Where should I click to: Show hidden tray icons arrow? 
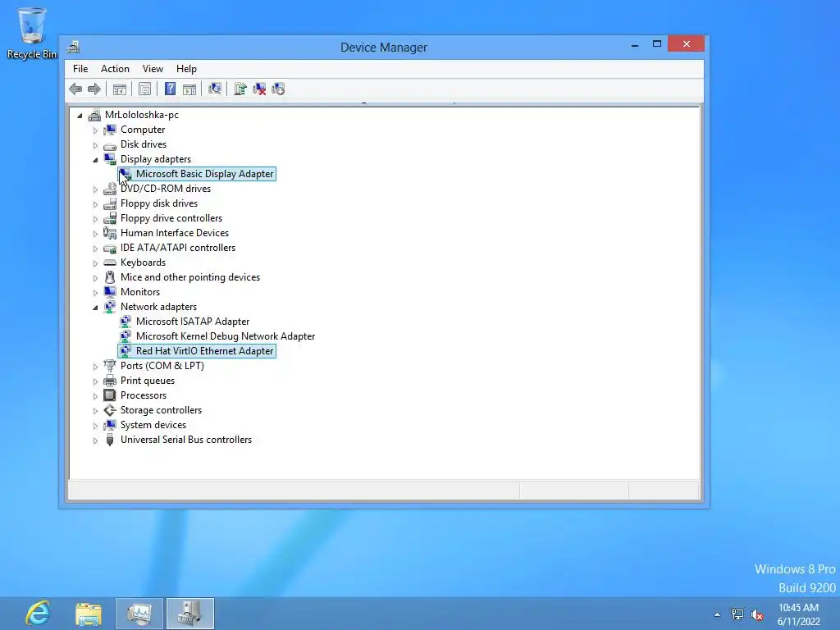717,614
